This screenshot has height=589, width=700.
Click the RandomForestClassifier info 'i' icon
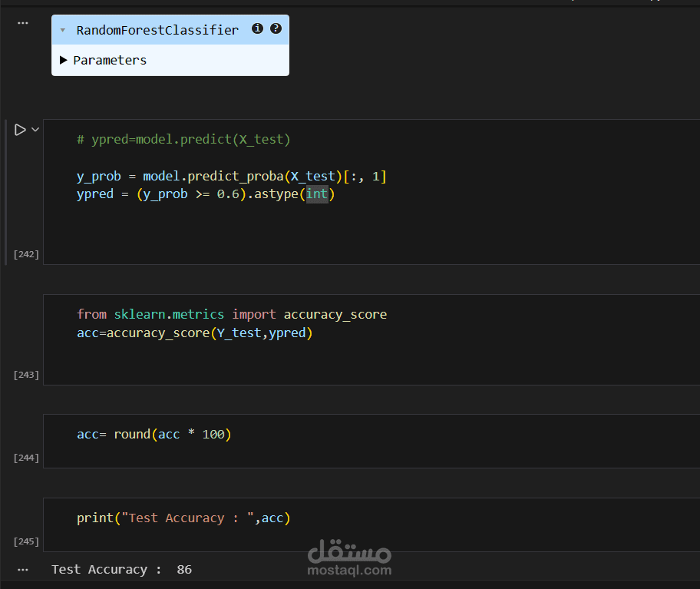point(257,28)
